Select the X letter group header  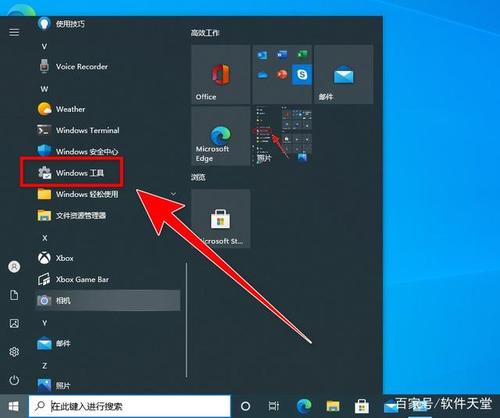[x=44, y=238]
